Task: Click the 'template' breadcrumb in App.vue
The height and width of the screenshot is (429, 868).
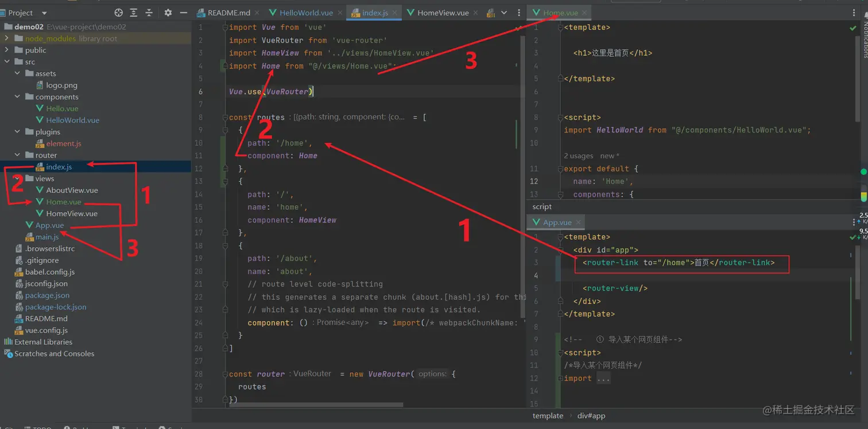Action: point(548,416)
